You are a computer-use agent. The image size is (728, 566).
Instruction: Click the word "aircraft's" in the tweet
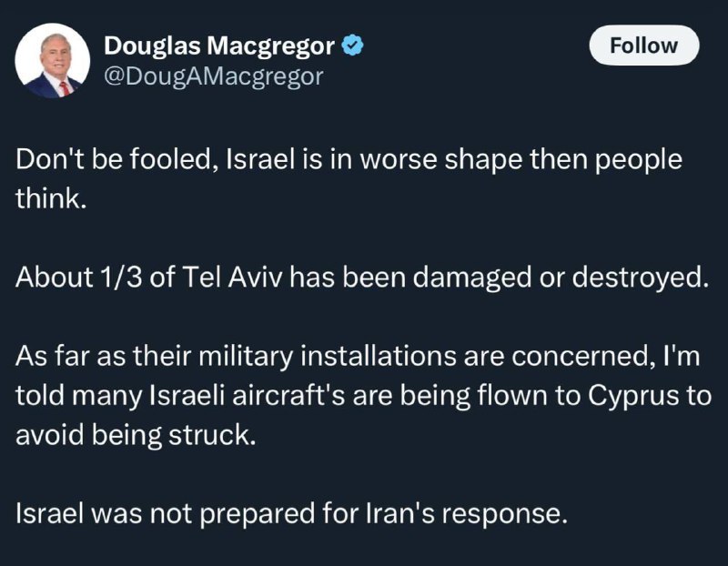coord(288,396)
